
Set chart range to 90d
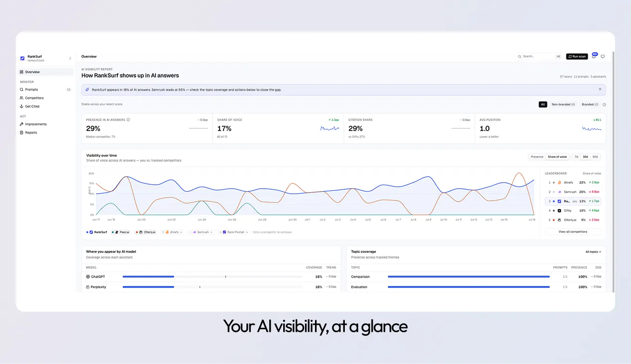595,157
